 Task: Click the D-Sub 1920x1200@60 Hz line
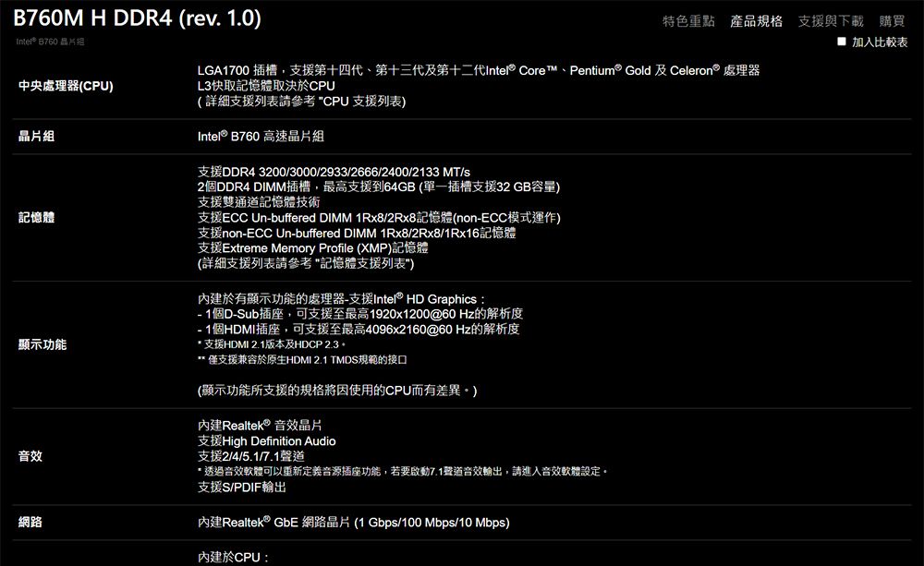coord(360,314)
